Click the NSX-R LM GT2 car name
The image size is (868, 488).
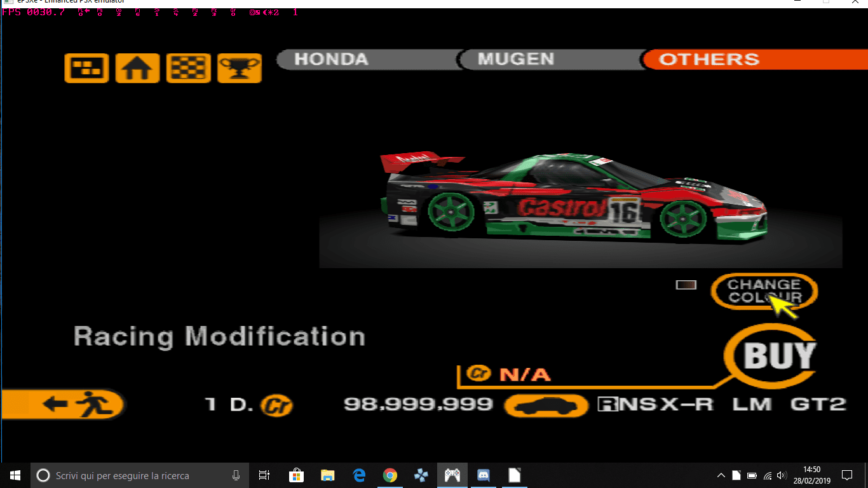click(x=722, y=404)
